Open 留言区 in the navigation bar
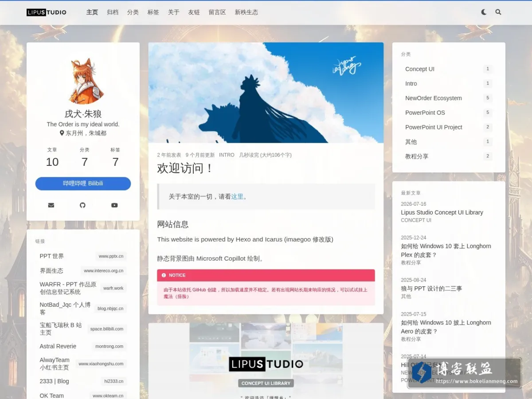 (217, 12)
